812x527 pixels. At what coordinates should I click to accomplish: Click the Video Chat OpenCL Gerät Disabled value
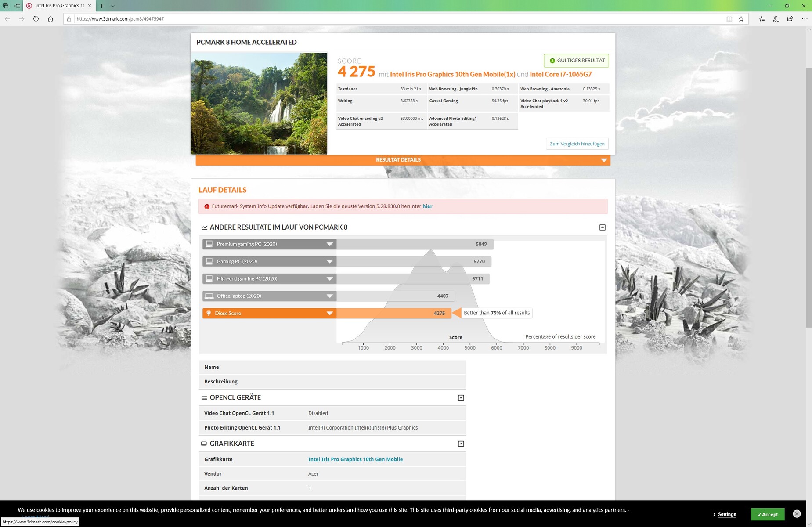[x=318, y=413]
